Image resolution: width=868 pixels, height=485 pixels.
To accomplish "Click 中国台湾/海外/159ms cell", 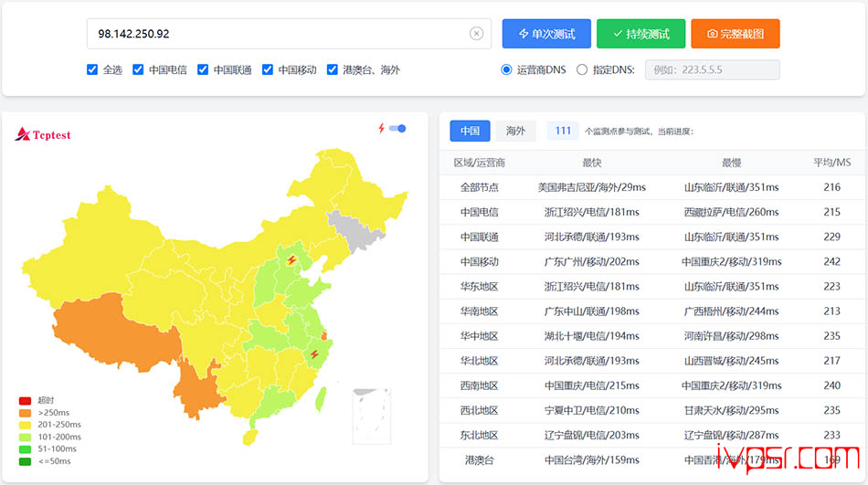I will 592,460.
